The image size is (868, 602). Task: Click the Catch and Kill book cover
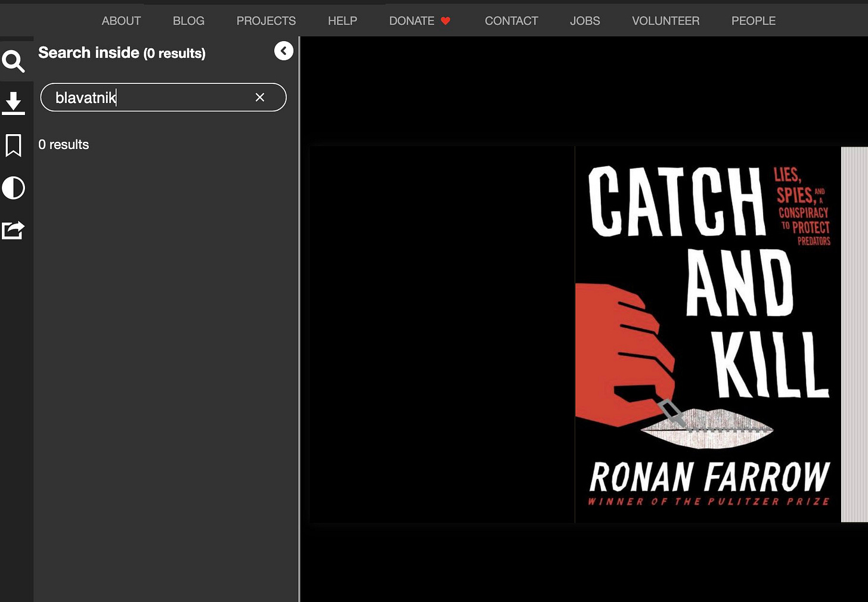[708, 334]
